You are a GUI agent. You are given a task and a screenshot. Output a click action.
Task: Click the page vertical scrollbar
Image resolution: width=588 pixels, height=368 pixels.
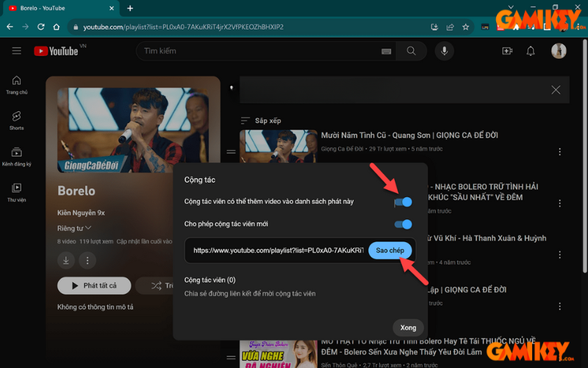pyautogui.click(x=584, y=158)
